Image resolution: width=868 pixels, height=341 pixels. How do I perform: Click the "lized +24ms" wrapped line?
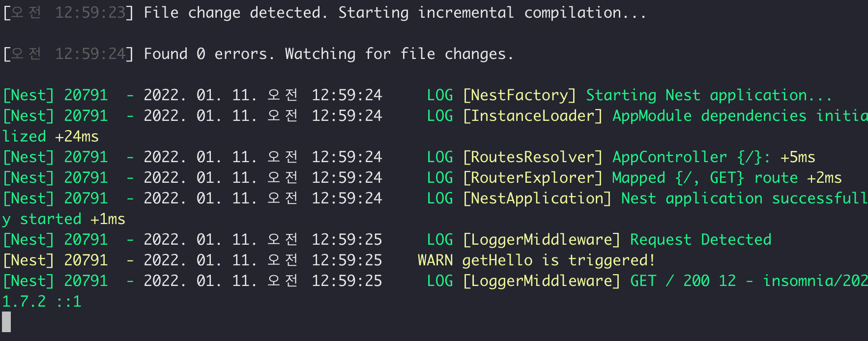tap(51, 137)
